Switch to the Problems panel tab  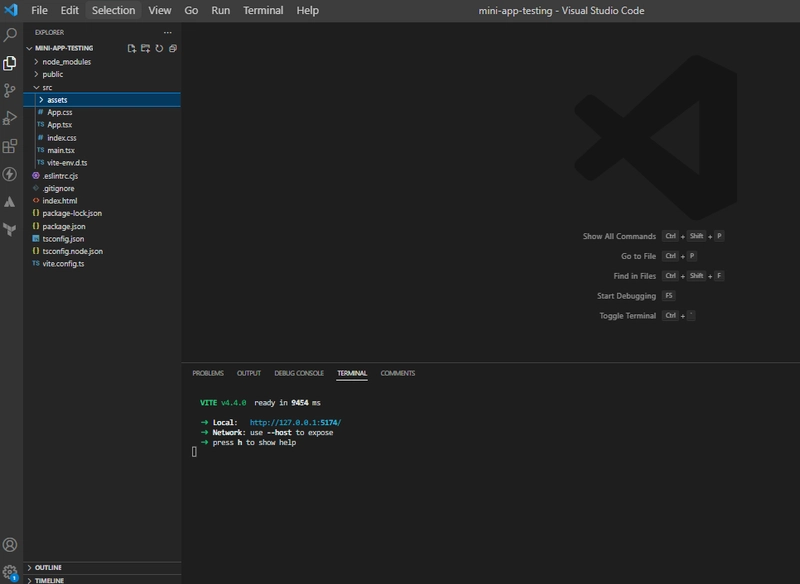click(208, 373)
